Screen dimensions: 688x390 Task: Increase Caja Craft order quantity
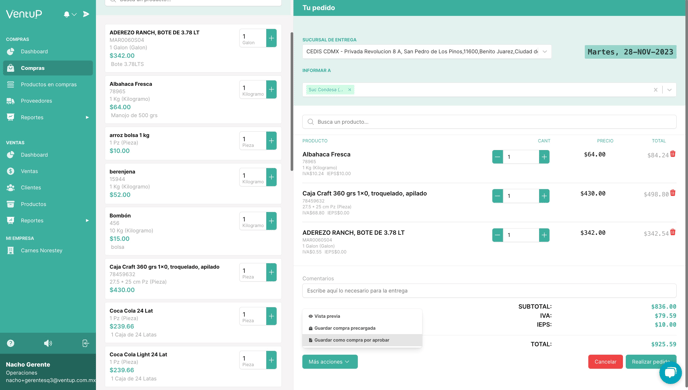pos(544,196)
